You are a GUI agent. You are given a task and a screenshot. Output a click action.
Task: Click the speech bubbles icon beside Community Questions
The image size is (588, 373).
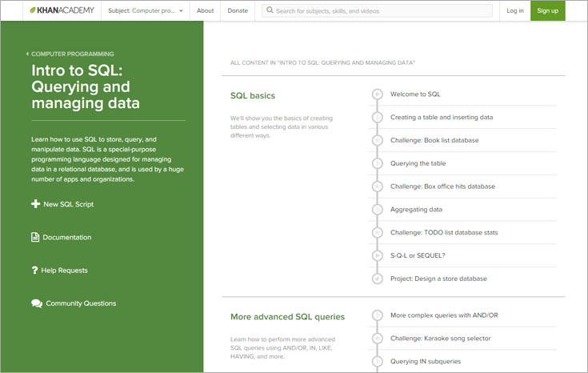coord(37,303)
